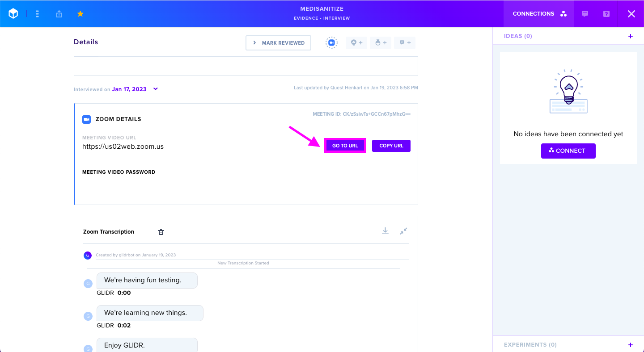This screenshot has height=352, width=644.
Task: Close the evidence view with X
Action: click(631, 14)
